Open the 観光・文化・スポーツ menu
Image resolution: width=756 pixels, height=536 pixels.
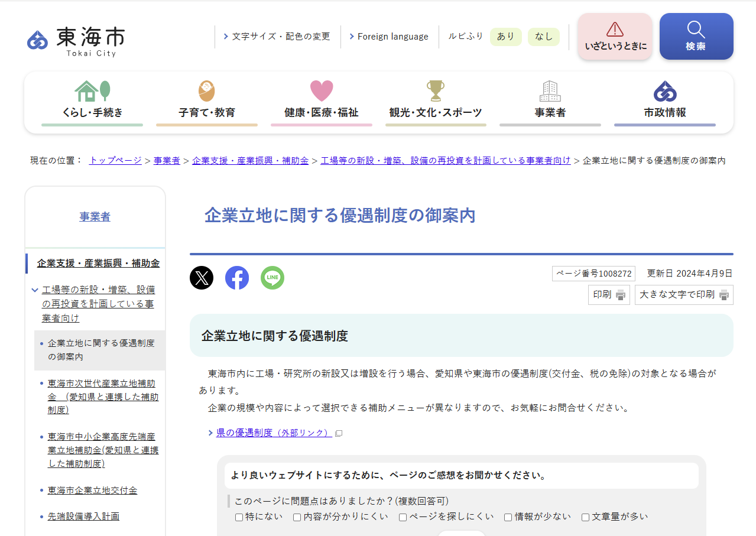pos(436,103)
